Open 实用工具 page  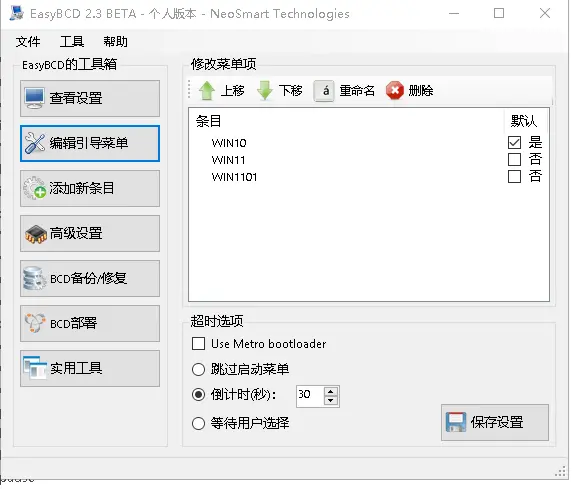(x=90, y=369)
